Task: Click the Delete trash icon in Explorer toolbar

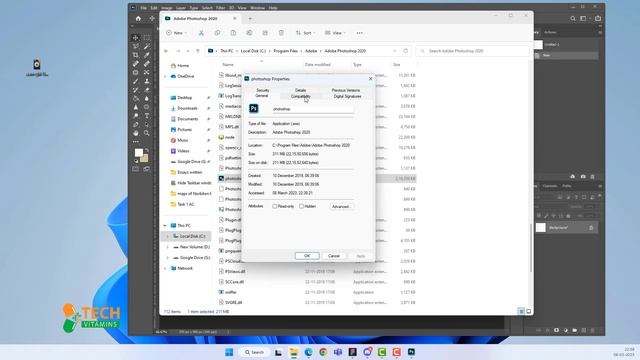Action: pos(281,33)
